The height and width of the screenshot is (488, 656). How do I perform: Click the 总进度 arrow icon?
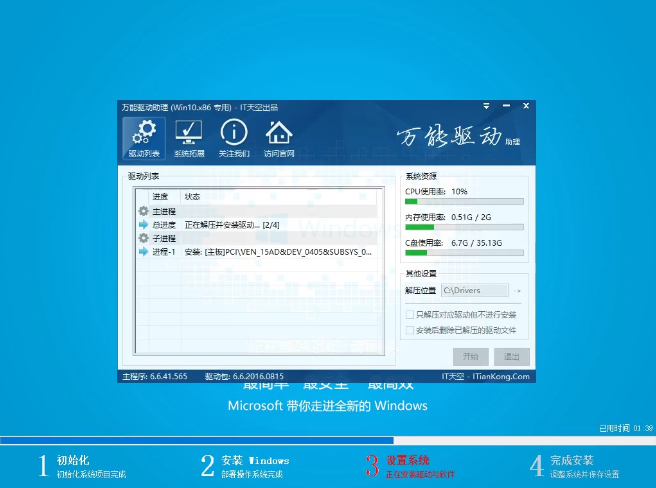pyautogui.click(x=143, y=225)
